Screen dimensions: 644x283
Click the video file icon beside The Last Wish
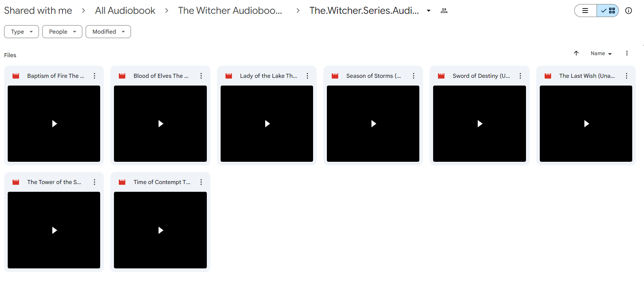click(548, 76)
